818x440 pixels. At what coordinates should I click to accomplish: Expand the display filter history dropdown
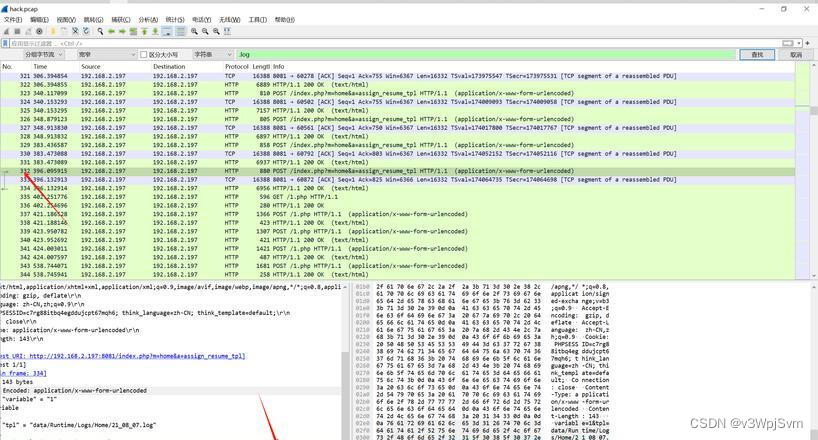(799, 43)
